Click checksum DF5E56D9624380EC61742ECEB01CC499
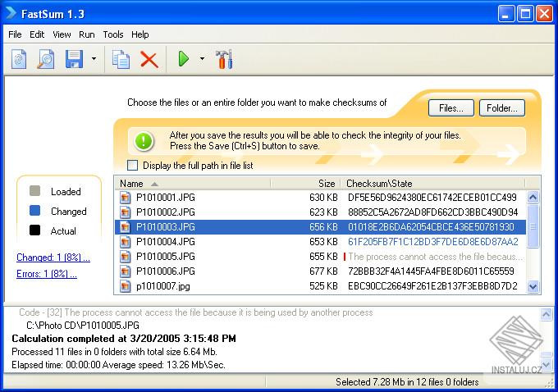This screenshot has height=392, width=558. 432,198
